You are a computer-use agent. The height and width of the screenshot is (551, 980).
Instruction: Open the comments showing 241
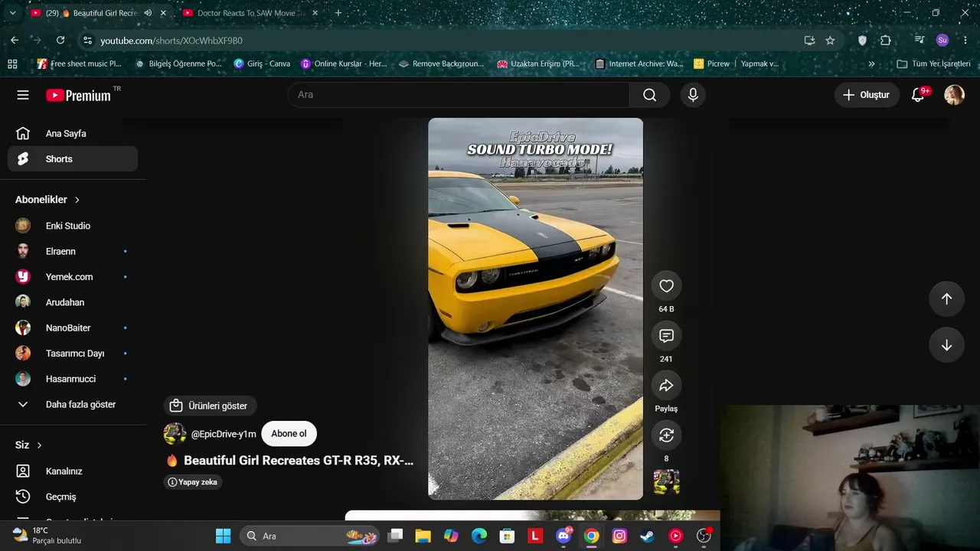[x=666, y=336]
